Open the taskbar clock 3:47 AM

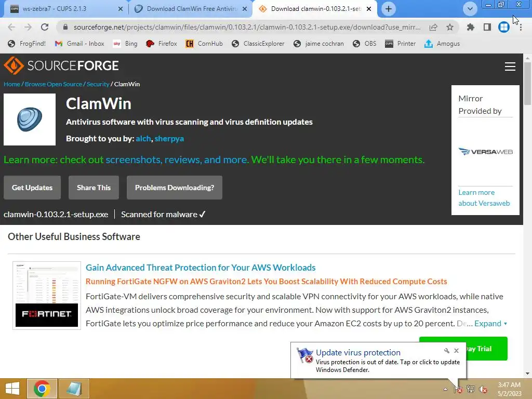509,389
